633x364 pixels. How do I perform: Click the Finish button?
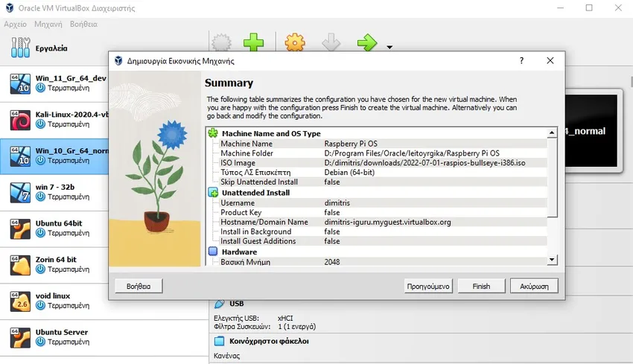pos(481,286)
